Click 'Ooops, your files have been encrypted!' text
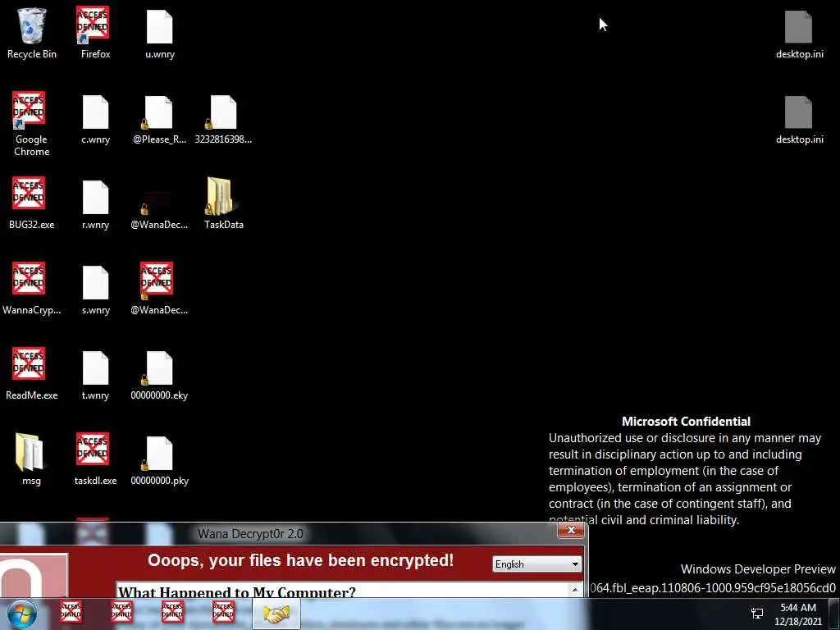Image resolution: width=840 pixels, height=630 pixels. (300, 560)
